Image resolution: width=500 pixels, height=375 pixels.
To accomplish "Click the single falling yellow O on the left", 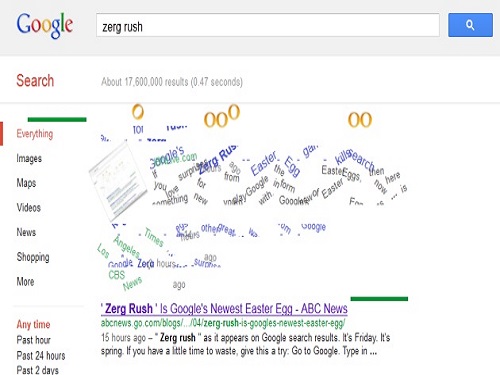I will click(138, 112).
